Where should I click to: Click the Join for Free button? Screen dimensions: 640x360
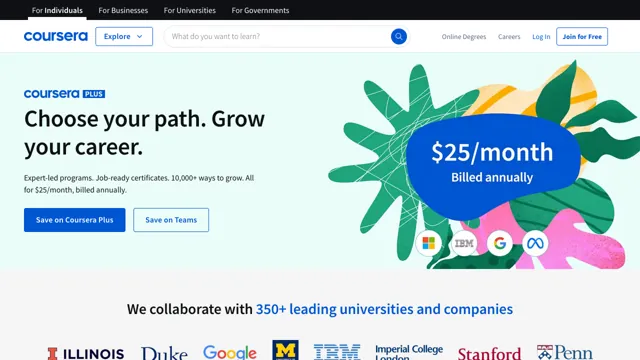(x=582, y=36)
